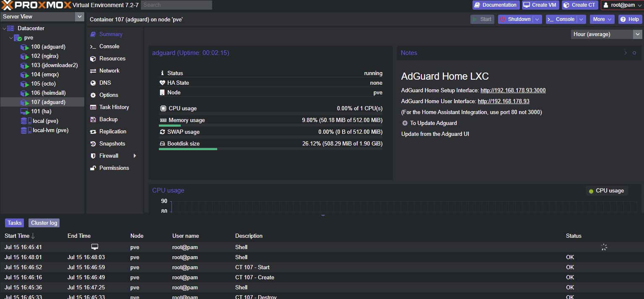The image size is (644, 299).
Task: Click the info icon beside Status
Action: pos(163,73)
